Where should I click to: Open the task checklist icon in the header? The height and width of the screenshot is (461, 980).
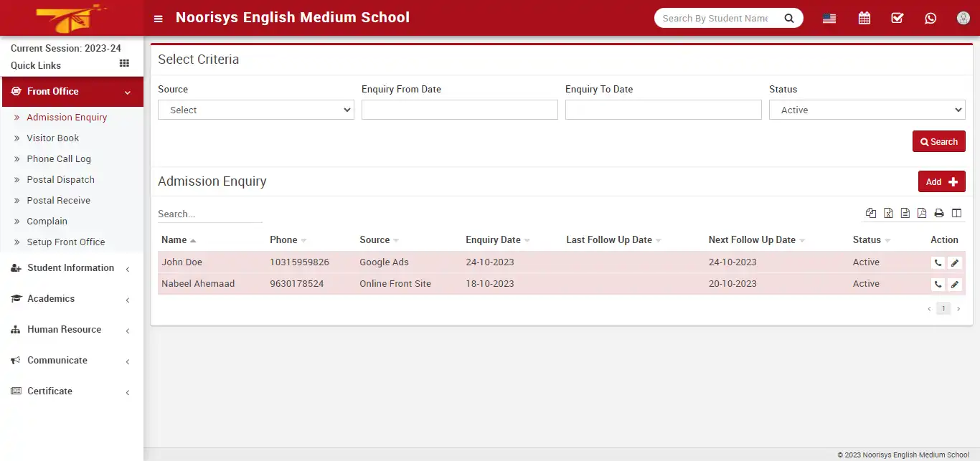[x=897, y=18]
